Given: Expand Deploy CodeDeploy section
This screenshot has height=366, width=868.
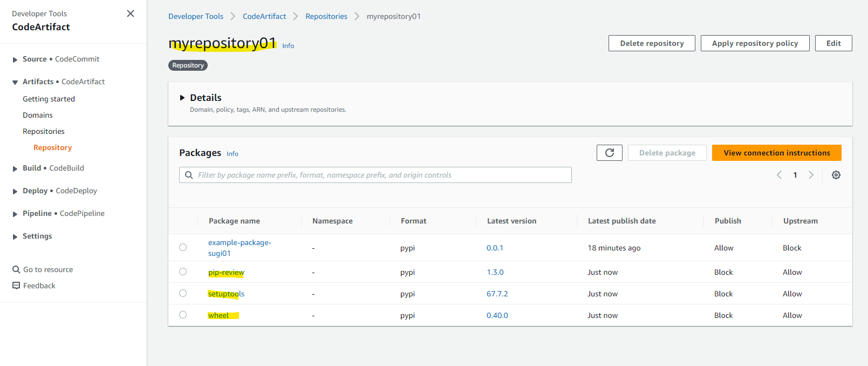Looking at the screenshot, I should (15, 191).
